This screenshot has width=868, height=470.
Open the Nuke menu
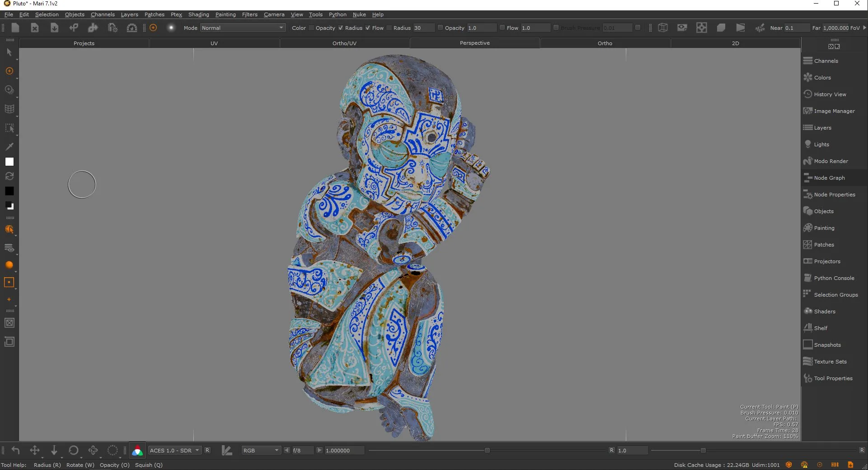click(x=359, y=14)
